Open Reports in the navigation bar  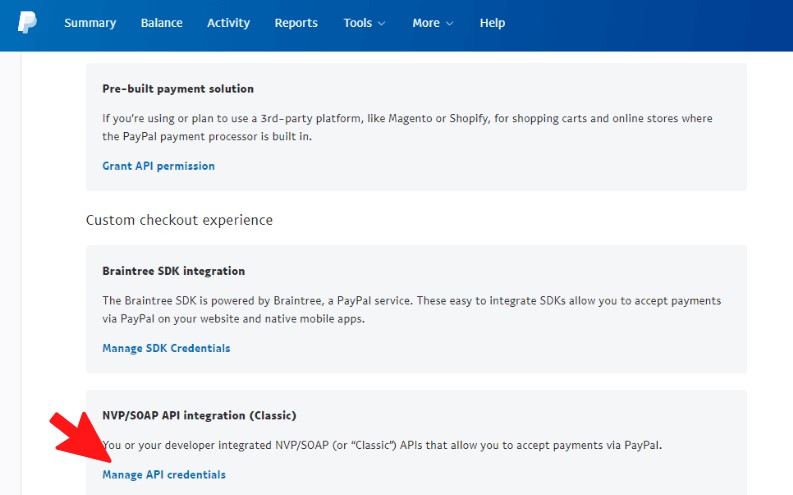point(296,23)
